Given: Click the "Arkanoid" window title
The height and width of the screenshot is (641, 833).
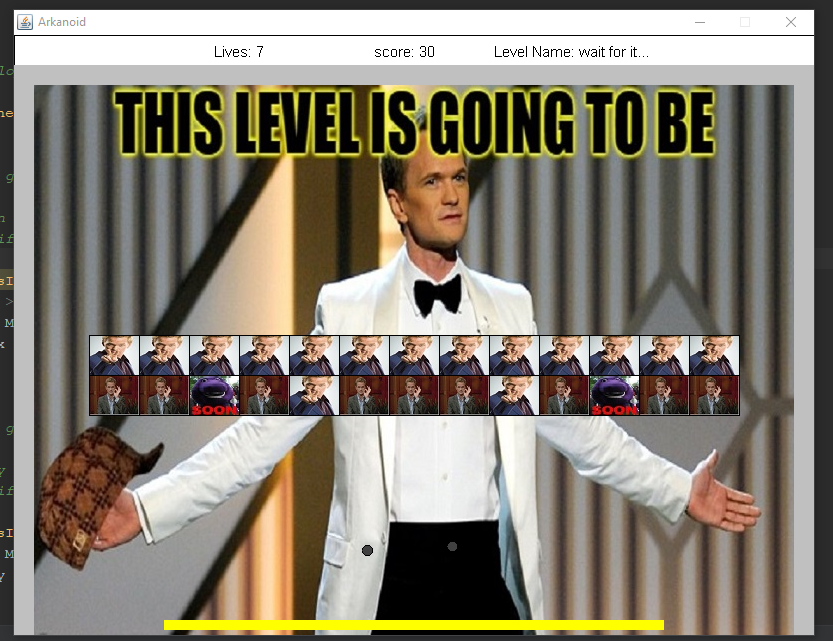Looking at the screenshot, I should click(x=62, y=22).
